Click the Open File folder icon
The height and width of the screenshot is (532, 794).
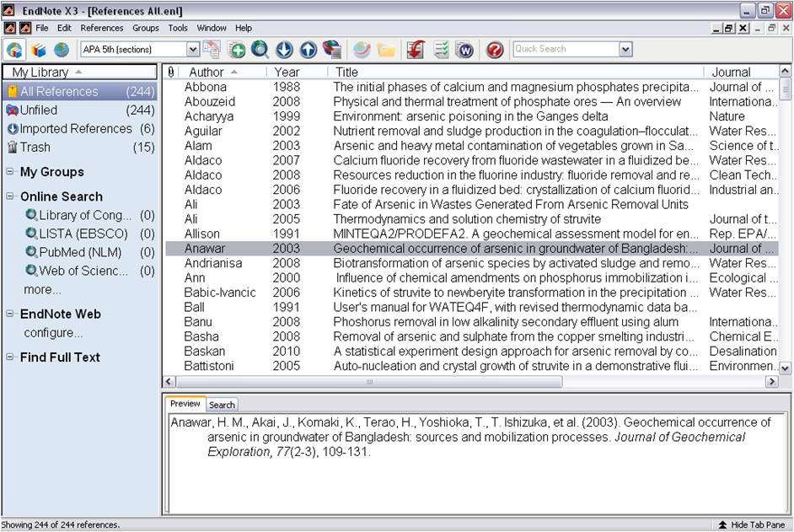pyautogui.click(x=386, y=50)
